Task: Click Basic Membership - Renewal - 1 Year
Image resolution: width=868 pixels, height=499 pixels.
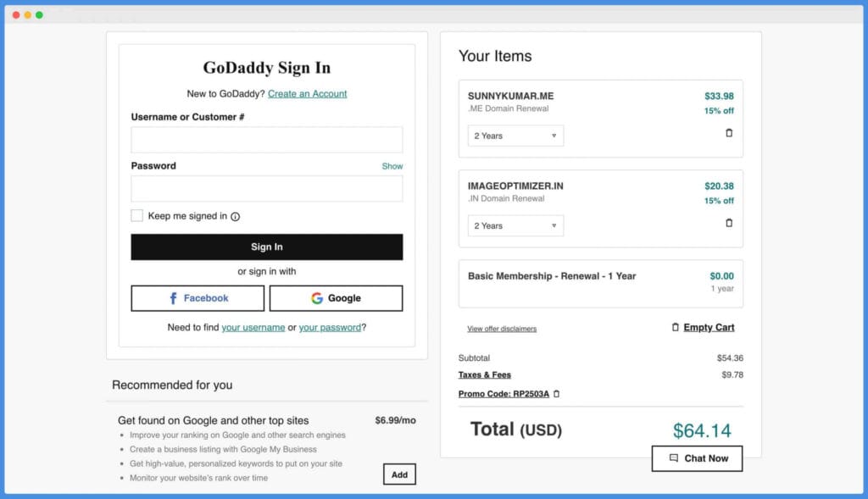Action: click(552, 276)
